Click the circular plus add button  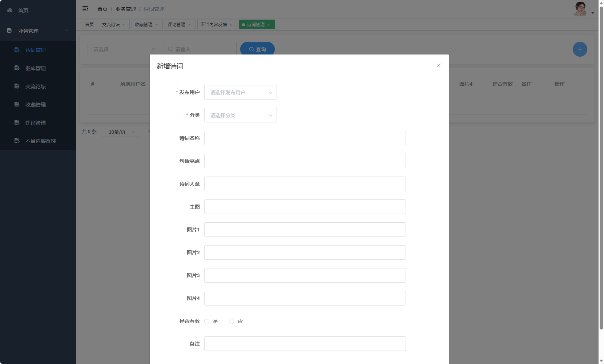point(580,49)
